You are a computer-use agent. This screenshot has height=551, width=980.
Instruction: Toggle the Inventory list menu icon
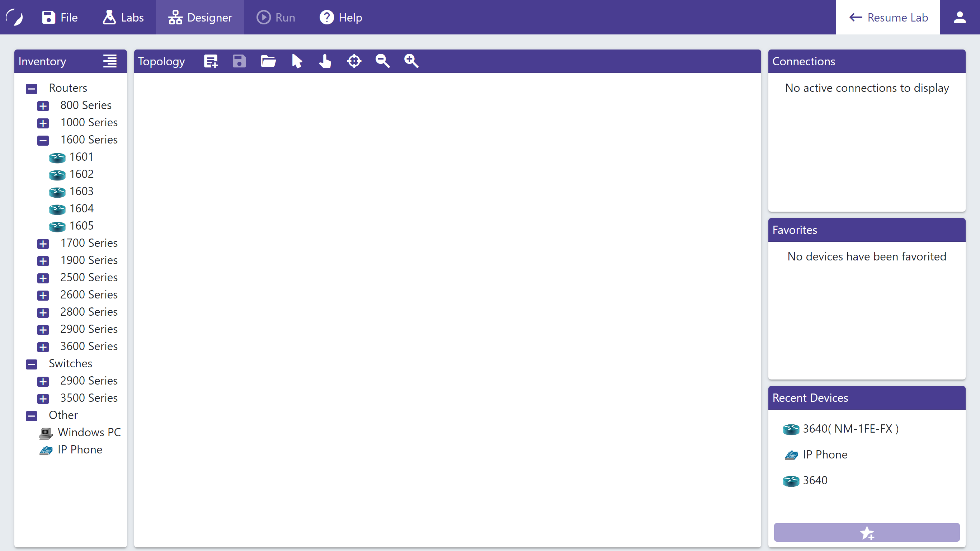pos(110,61)
